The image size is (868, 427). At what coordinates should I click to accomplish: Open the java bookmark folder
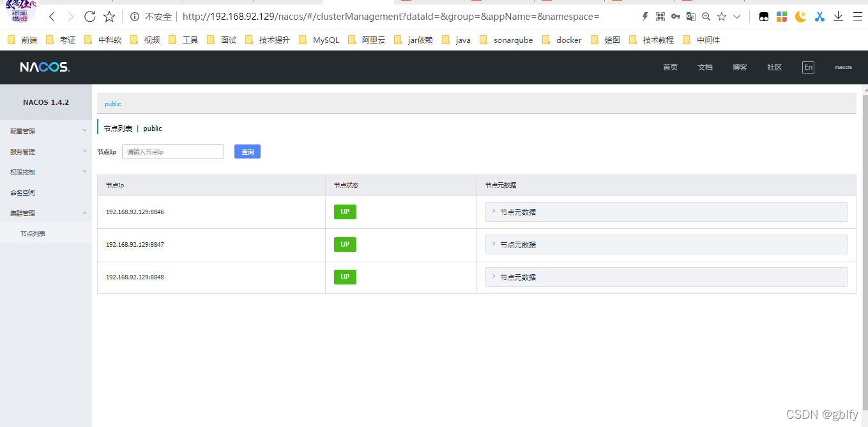pos(456,40)
